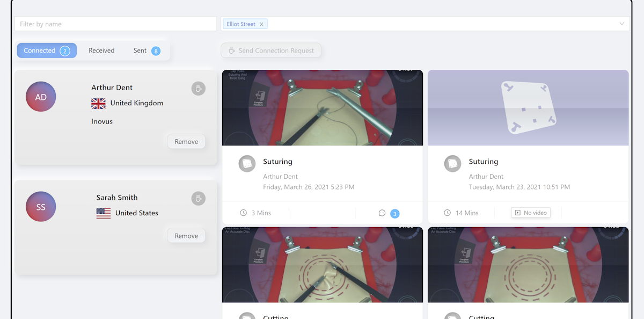Open the Tuesday March 23 Suturing placeholder thumbnail
Image resolution: width=644 pixels, height=319 pixels.
tap(528, 108)
